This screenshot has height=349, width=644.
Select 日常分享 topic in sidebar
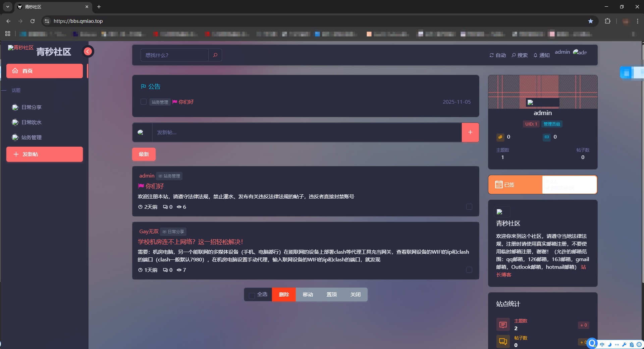31,107
